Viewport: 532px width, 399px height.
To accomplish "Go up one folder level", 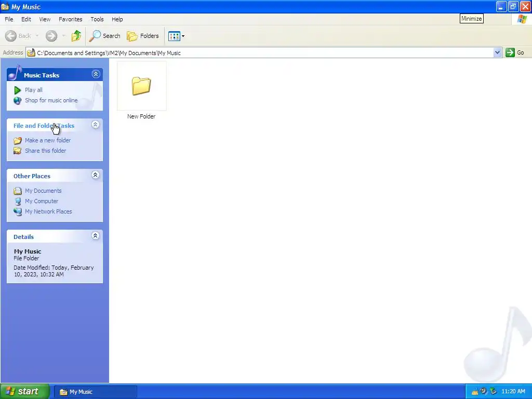I will tap(76, 36).
